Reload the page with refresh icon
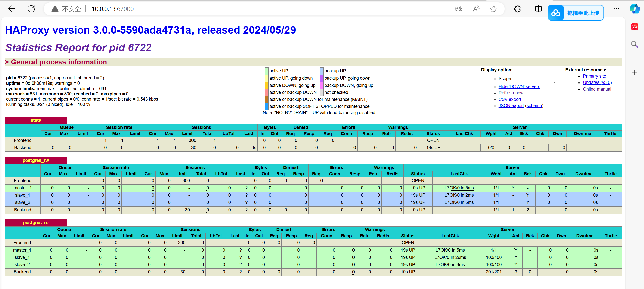 click(x=31, y=9)
